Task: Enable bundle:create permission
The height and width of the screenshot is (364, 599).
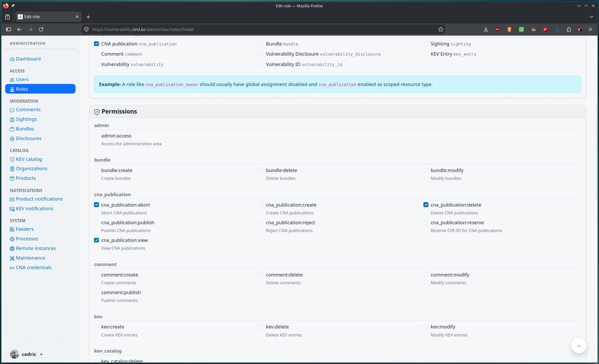Action: [96, 170]
